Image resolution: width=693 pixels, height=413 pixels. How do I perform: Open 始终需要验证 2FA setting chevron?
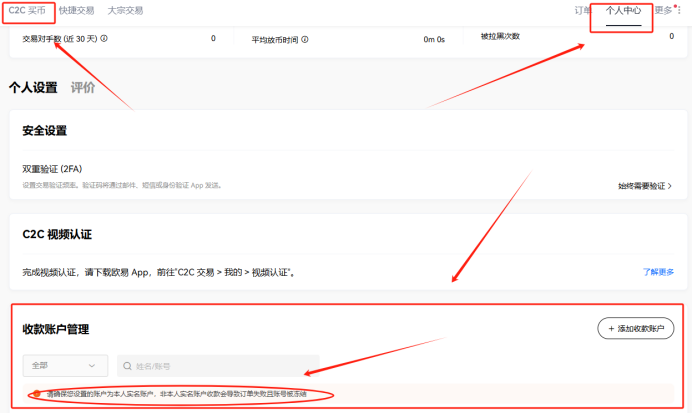coord(645,186)
